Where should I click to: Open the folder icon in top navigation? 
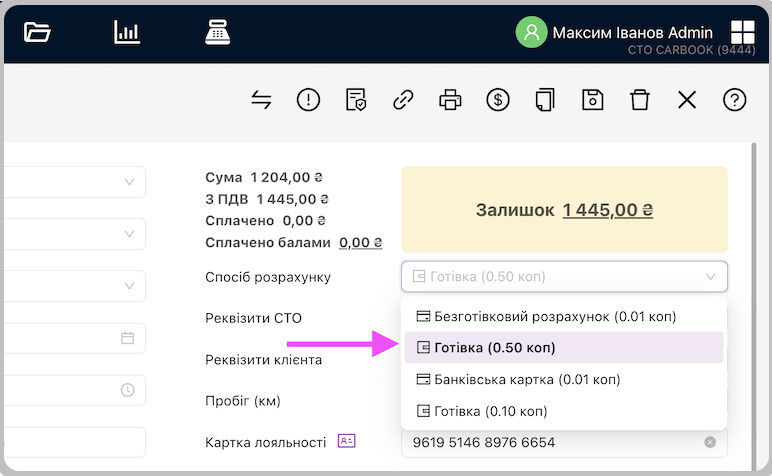(x=37, y=32)
